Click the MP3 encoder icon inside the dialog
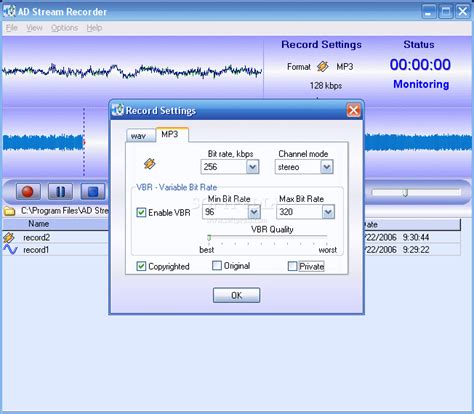 coord(150,164)
